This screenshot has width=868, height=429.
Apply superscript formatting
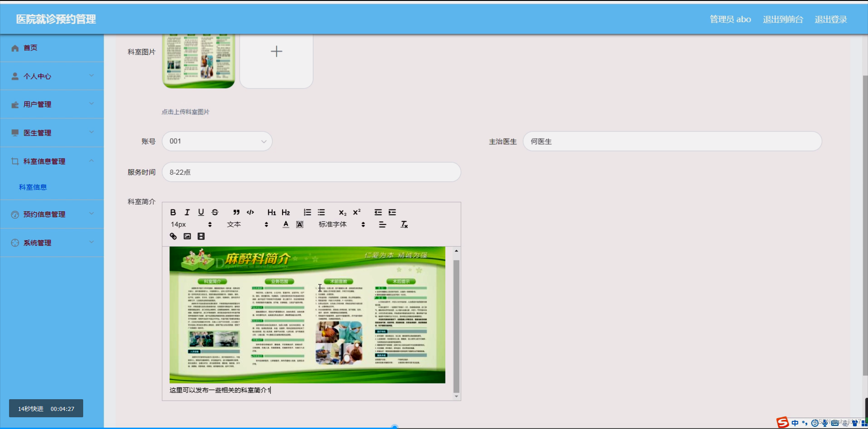(357, 212)
